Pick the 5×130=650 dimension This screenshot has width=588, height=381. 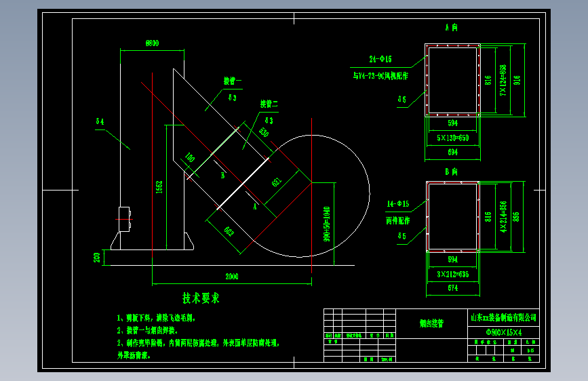(x=452, y=138)
